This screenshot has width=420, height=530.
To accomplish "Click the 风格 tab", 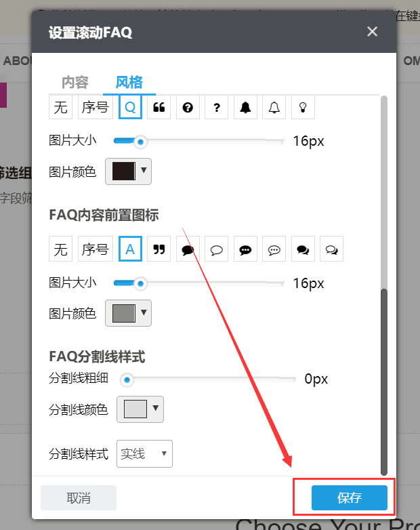I will coord(129,83).
